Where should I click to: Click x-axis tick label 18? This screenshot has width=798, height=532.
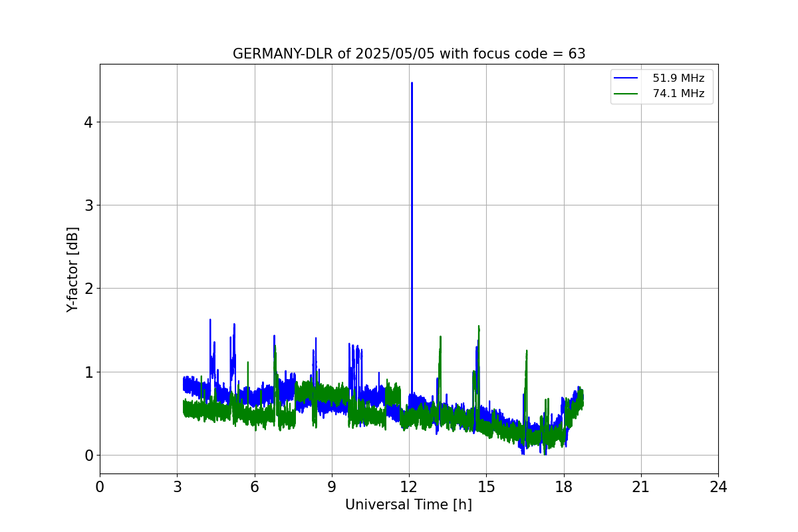coord(564,487)
